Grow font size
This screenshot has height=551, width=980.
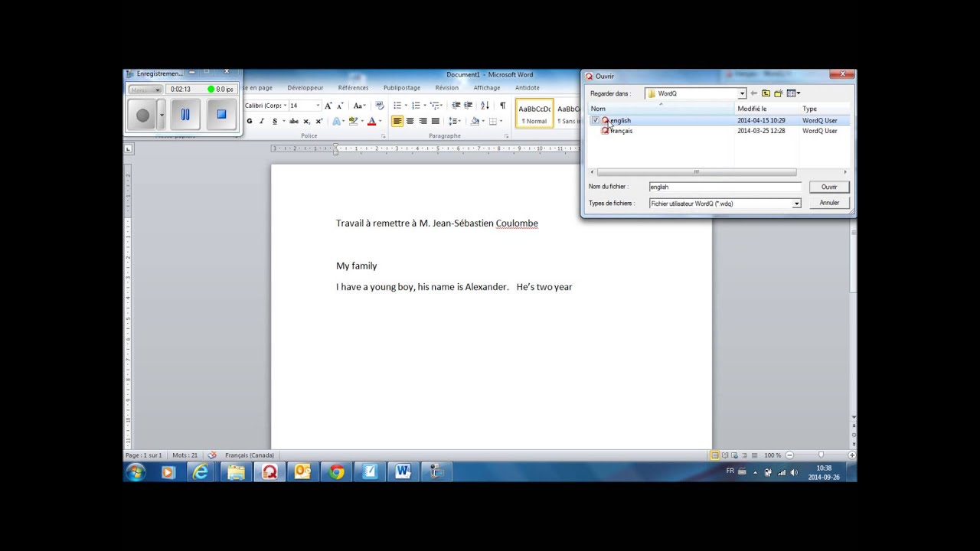click(328, 106)
